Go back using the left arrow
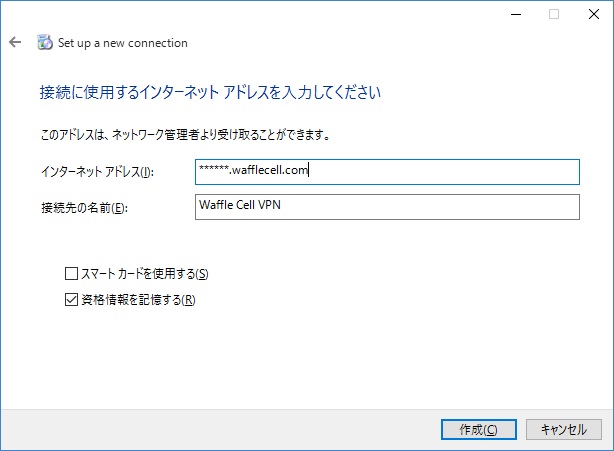This screenshot has height=451, width=614. click(15, 42)
